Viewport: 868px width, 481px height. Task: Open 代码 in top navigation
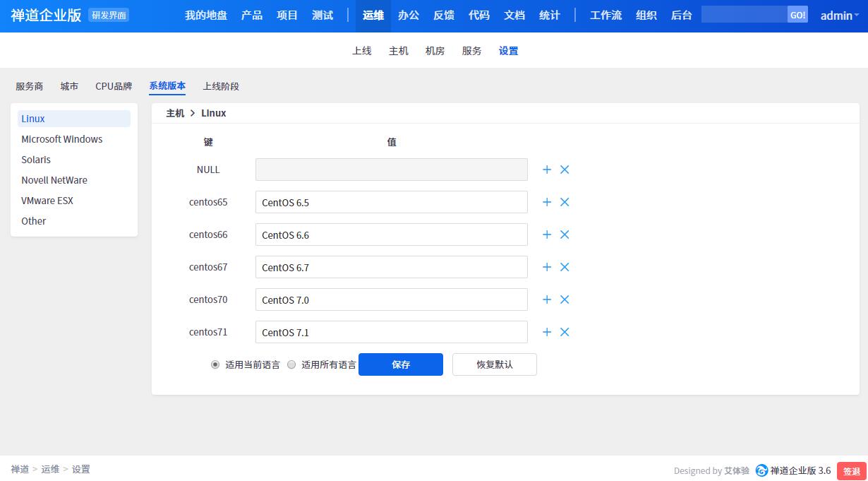pyautogui.click(x=479, y=16)
